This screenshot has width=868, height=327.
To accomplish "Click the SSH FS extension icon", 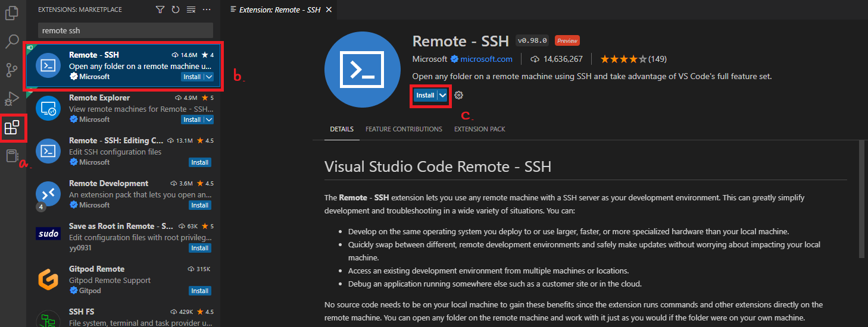I will click(x=48, y=320).
